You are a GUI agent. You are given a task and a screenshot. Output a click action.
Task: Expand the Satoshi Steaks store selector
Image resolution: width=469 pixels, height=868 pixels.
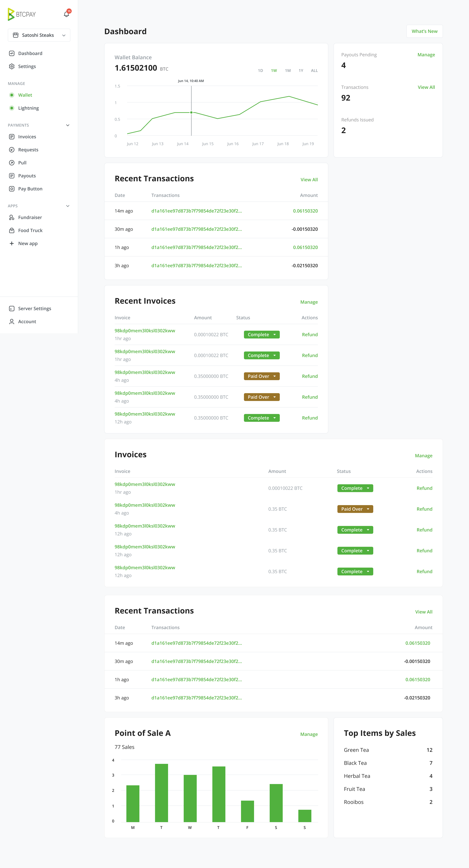click(x=64, y=35)
